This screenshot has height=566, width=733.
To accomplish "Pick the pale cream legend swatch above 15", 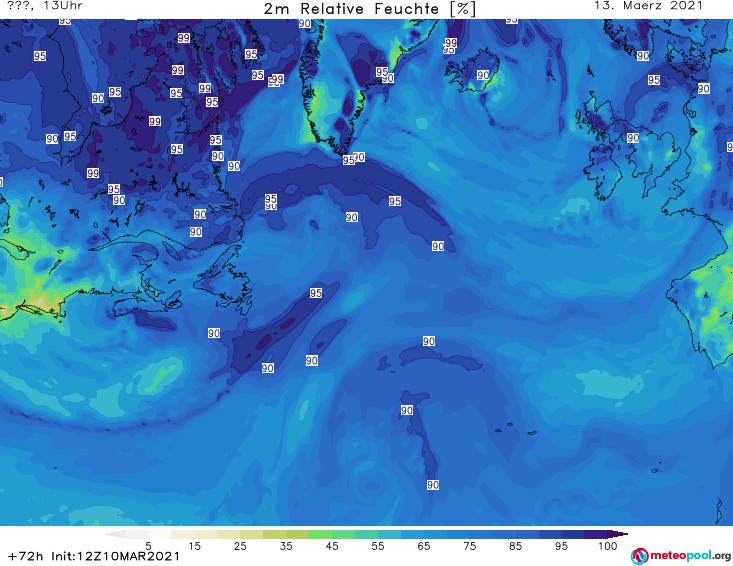I will pyautogui.click(x=183, y=534).
